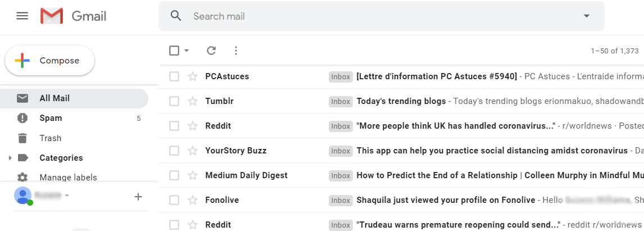Open the main menu hamburger icon
This screenshot has width=644, height=231.
pos(22,16)
